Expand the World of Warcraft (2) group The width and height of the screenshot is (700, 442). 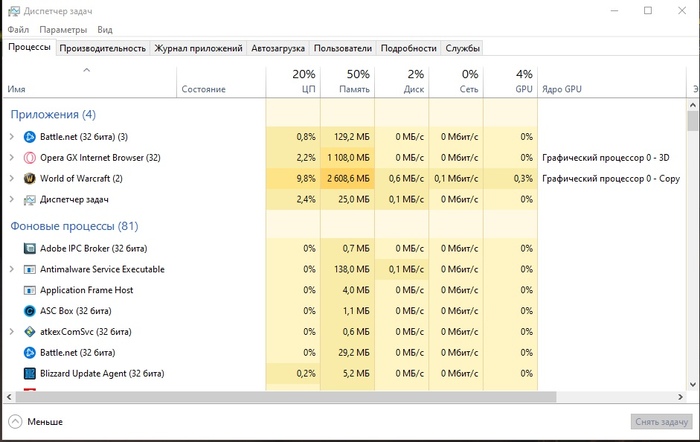(12, 178)
